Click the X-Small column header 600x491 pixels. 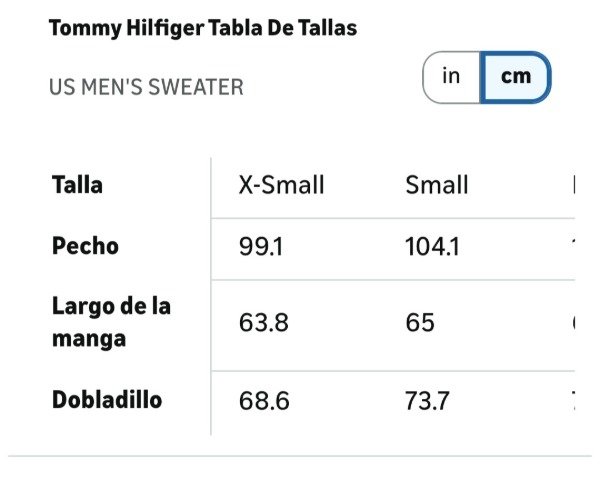coord(281,185)
